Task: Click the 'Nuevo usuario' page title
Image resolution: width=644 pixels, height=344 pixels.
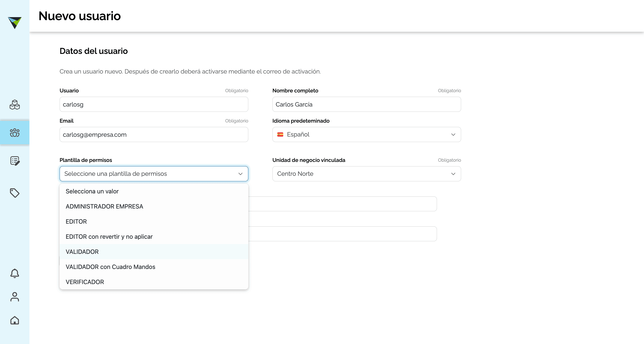Action: [80, 16]
